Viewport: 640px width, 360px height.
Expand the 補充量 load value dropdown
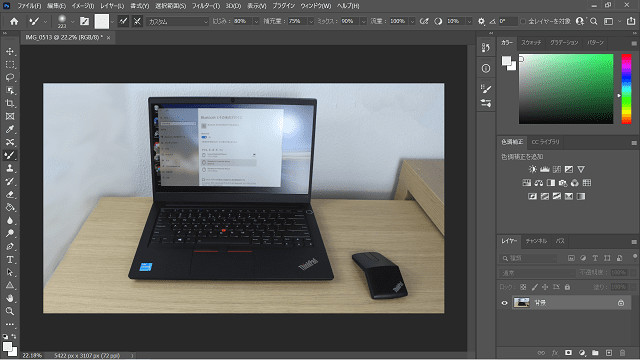[x=311, y=21]
